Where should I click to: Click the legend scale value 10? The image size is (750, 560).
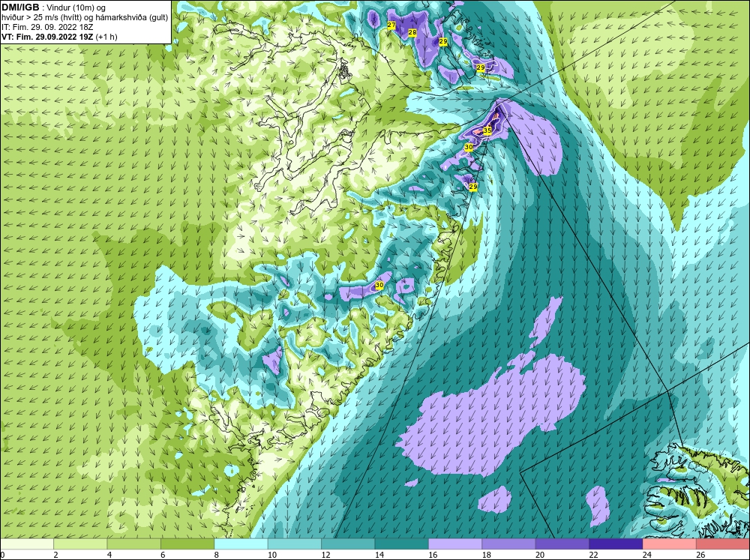coord(271,555)
